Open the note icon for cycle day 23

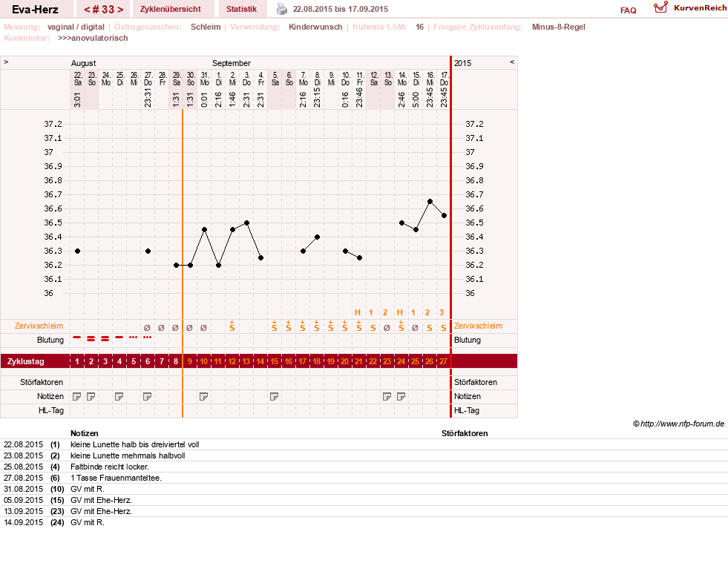coord(387,397)
